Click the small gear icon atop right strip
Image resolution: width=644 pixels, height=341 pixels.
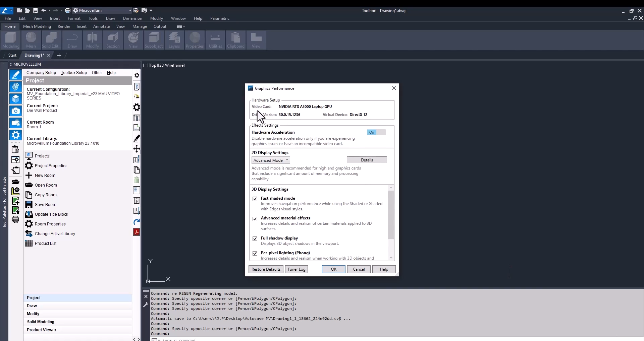pos(137,75)
